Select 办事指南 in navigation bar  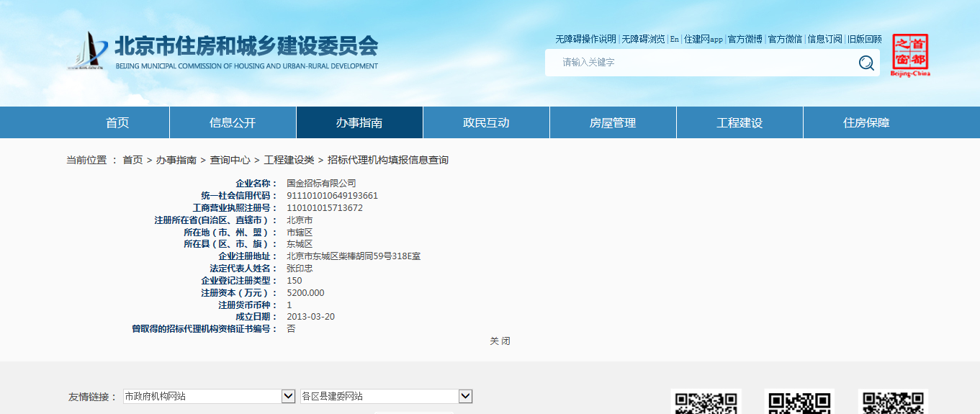359,122
